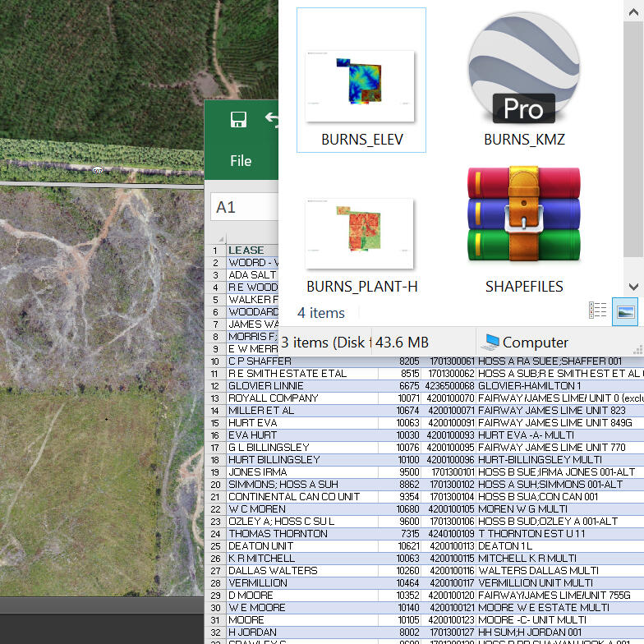The height and width of the screenshot is (644, 644).
Task: Click the Excel Save icon
Action: (x=239, y=120)
